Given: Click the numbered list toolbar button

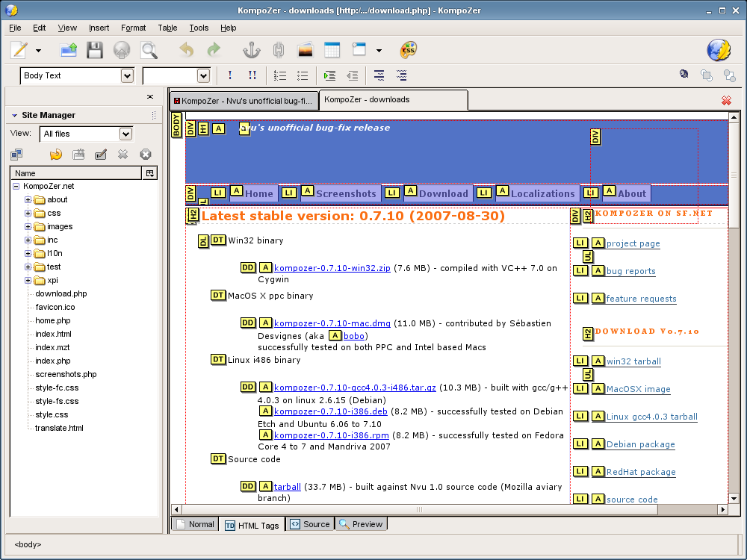Looking at the screenshot, I should [280, 75].
